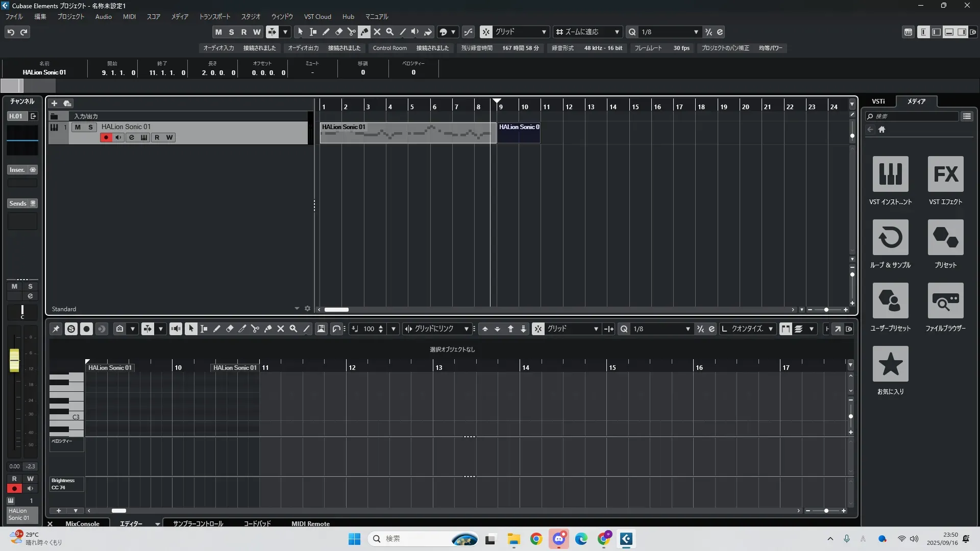Open Loops & Samples media tile
This screenshot has width=980, height=551.
pyautogui.click(x=890, y=238)
